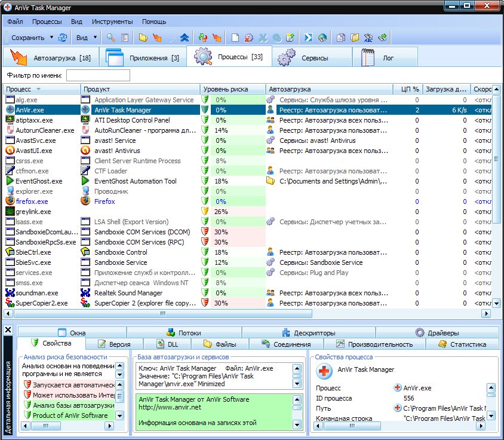Screen dimensions: 504x440
Task: Open the Инструменты menu
Action: [x=112, y=22]
